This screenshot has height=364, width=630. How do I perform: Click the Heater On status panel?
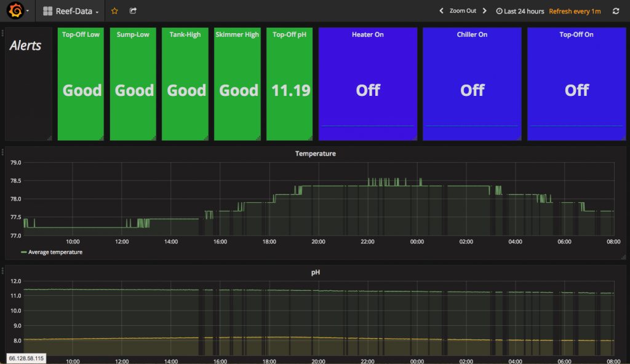coord(368,84)
